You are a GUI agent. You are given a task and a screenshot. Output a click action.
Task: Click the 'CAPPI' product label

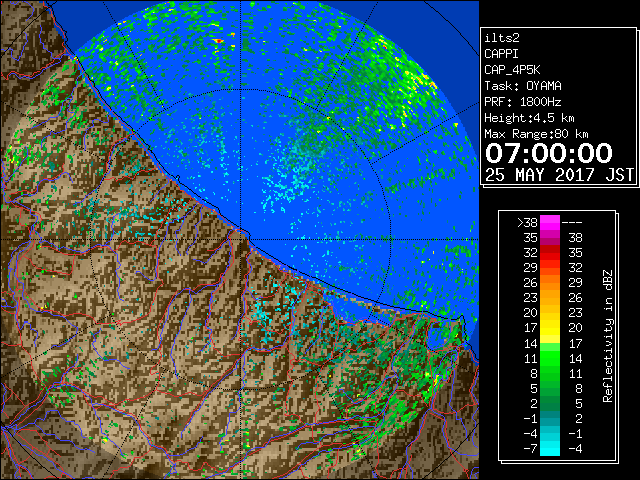click(501, 54)
